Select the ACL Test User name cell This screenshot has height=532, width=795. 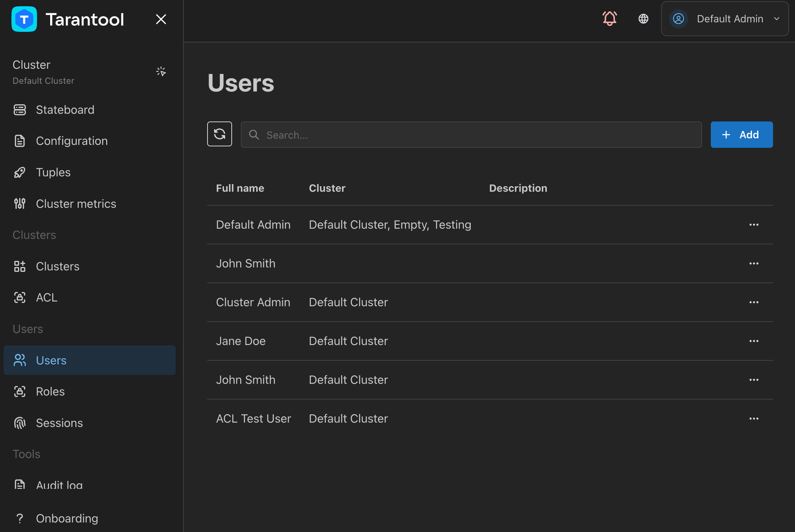(x=254, y=419)
